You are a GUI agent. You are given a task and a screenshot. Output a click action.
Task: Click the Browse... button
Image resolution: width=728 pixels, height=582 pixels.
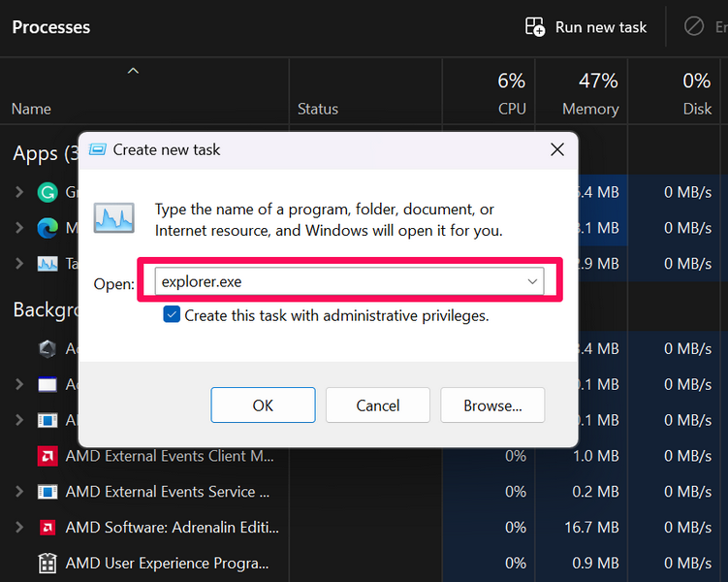coord(492,405)
